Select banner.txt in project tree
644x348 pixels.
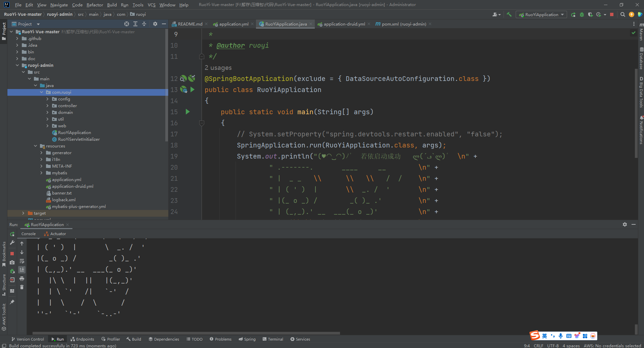pyautogui.click(x=61, y=193)
